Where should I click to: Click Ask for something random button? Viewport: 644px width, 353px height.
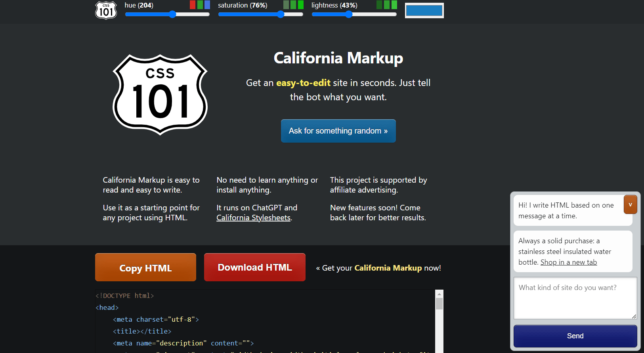(x=338, y=131)
